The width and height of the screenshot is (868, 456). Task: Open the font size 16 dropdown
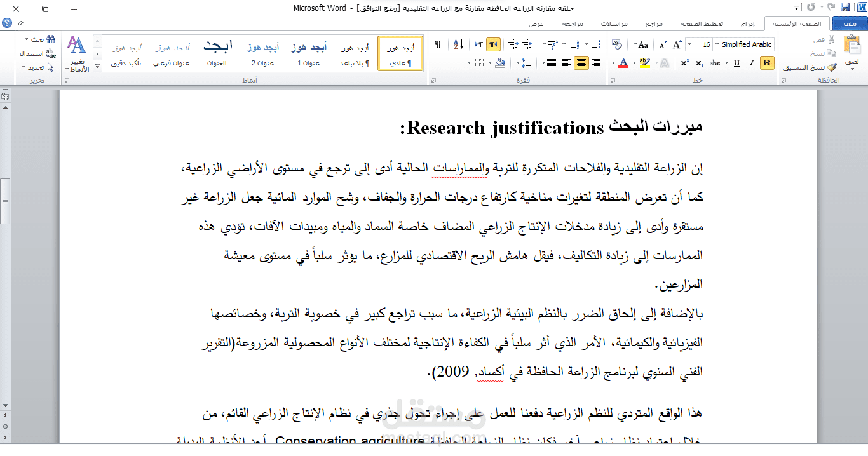click(x=689, y=44)
